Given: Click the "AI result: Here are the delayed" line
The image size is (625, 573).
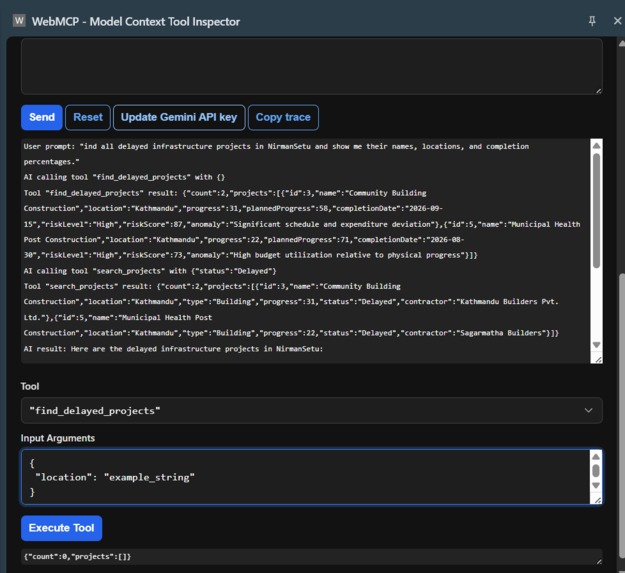Looking at the screenshot, I should (173, 349).
